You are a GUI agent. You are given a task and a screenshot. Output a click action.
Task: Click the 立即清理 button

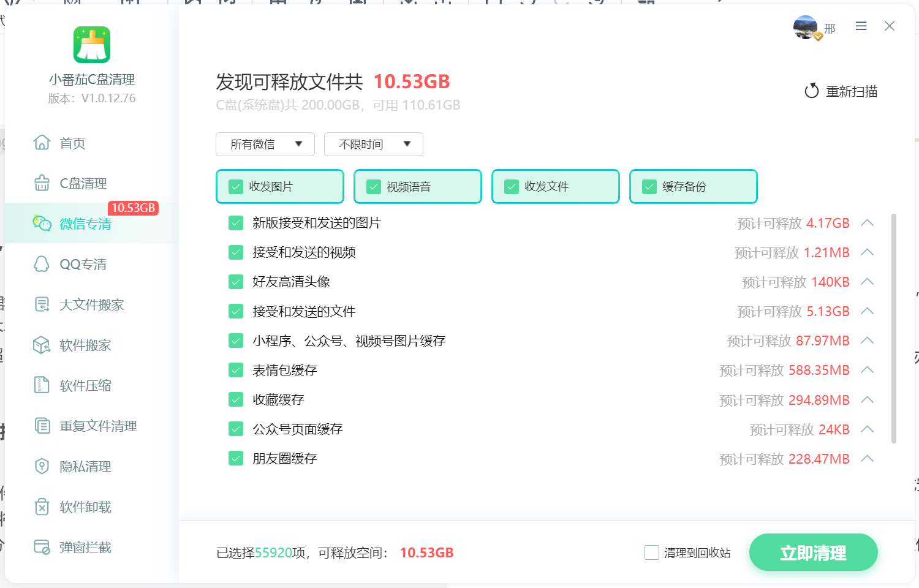[x=813, y=552]
